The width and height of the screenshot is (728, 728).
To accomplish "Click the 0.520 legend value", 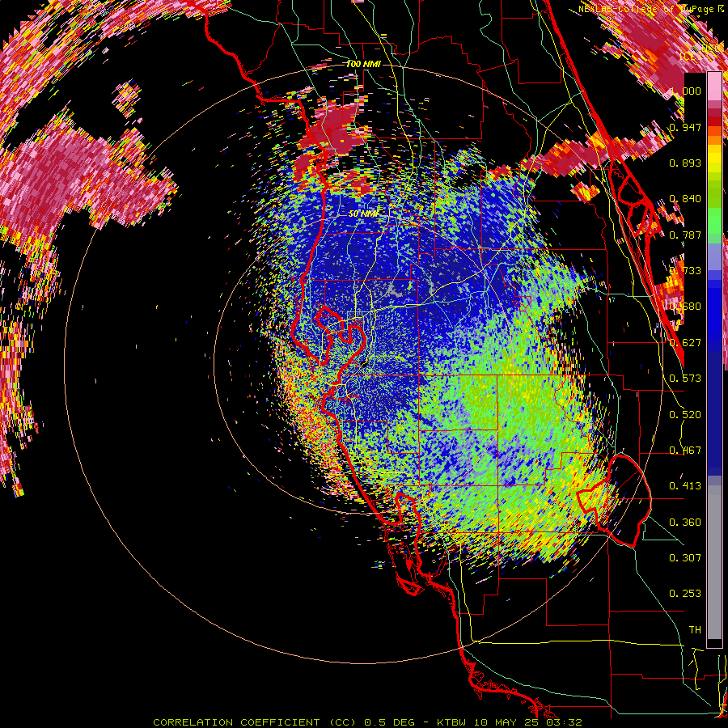I will tap(685, 415).
